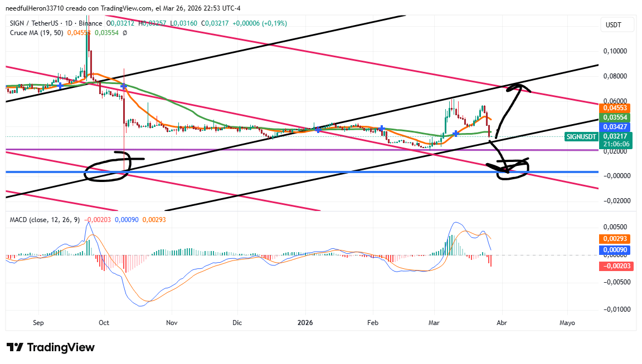Image resolution: width=642 pixels, height=364 pixels.
Task: Click the orange 0,00293 MACD axis label
Action: pos(615,239)
